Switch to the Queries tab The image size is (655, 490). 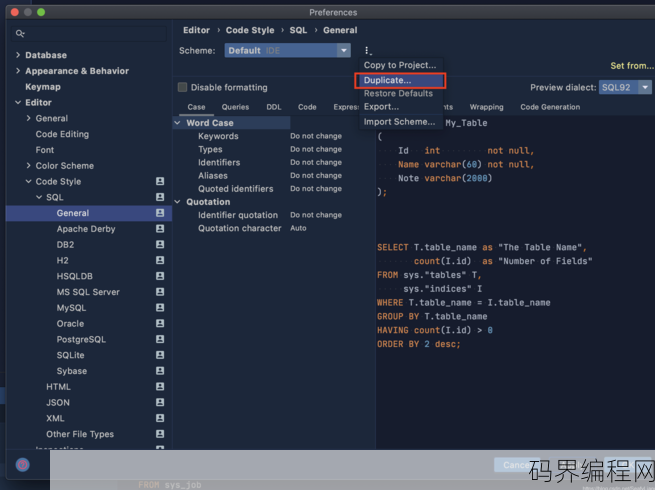(235, 107)
